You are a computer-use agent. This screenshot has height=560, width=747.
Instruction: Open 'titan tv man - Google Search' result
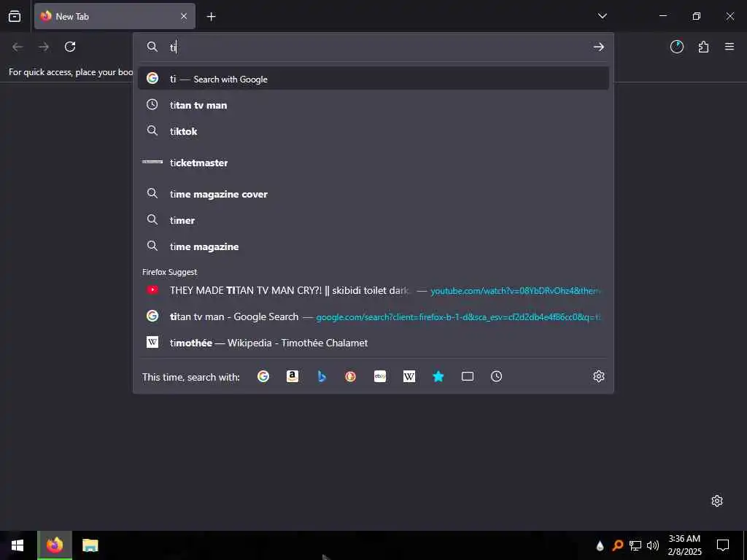(x=373, y=316)
